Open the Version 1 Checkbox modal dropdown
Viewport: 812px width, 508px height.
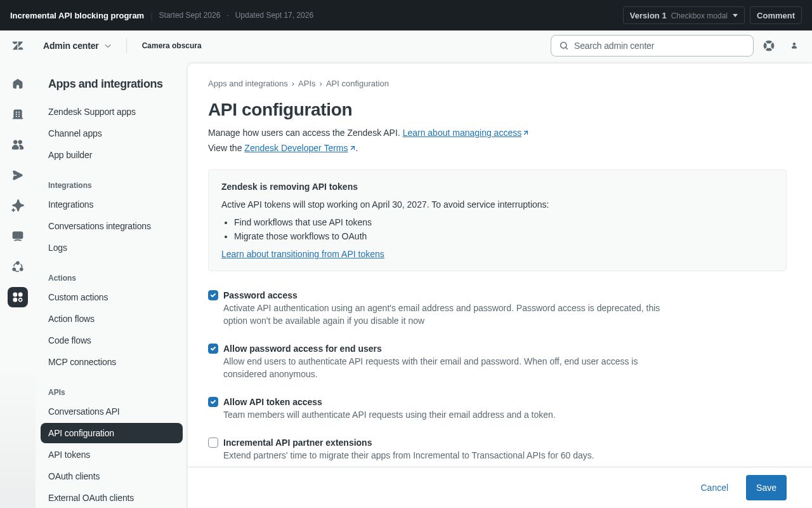point(683,15)
